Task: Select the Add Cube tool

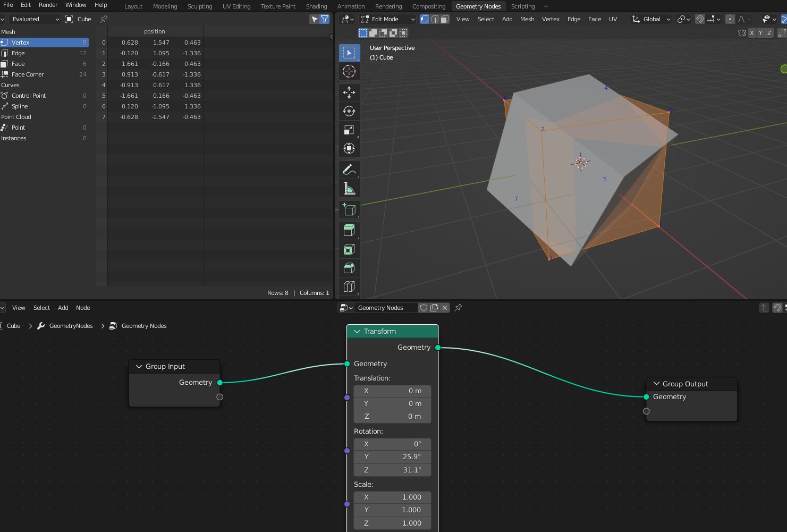Action: 349,209
